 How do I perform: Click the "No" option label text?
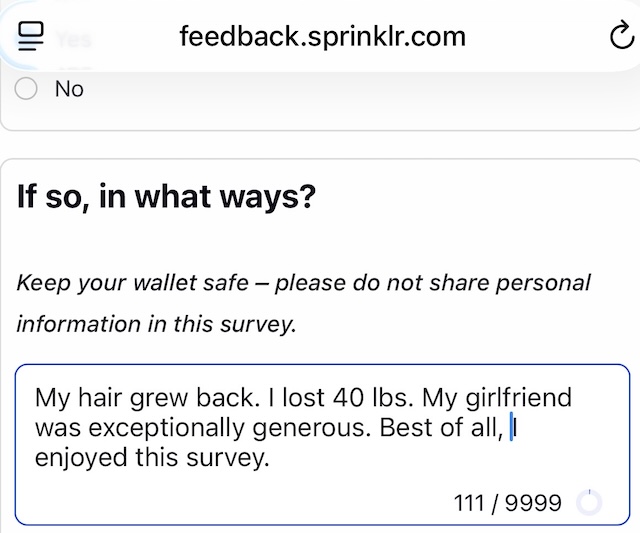(x=69, y=89)
